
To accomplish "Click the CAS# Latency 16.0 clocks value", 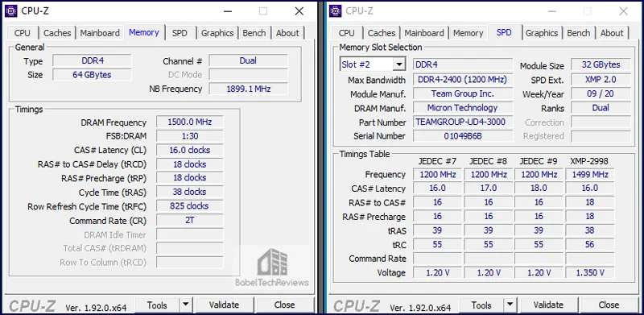I will [x=190, y=150].
